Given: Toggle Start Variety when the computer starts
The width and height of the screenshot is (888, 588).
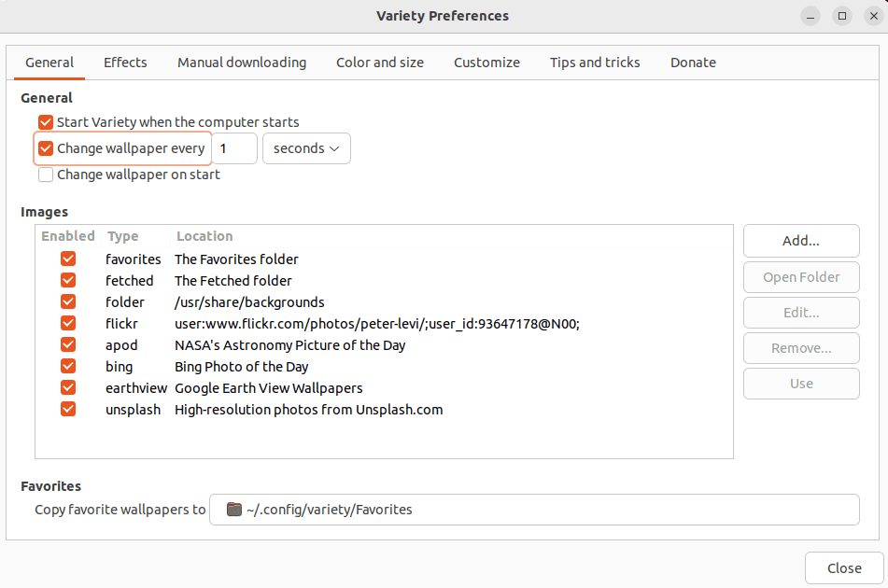Looking at the screenshot, I should (x=46, y=122).
